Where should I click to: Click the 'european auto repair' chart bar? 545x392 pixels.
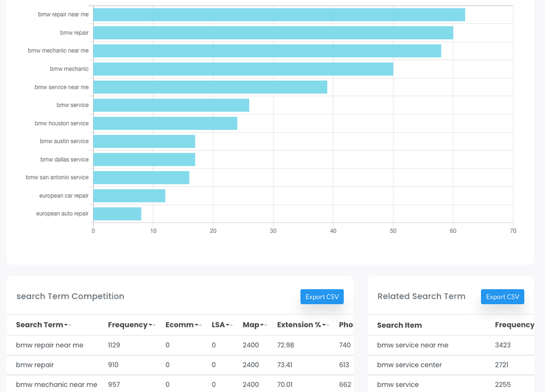(x=117, y=214)
